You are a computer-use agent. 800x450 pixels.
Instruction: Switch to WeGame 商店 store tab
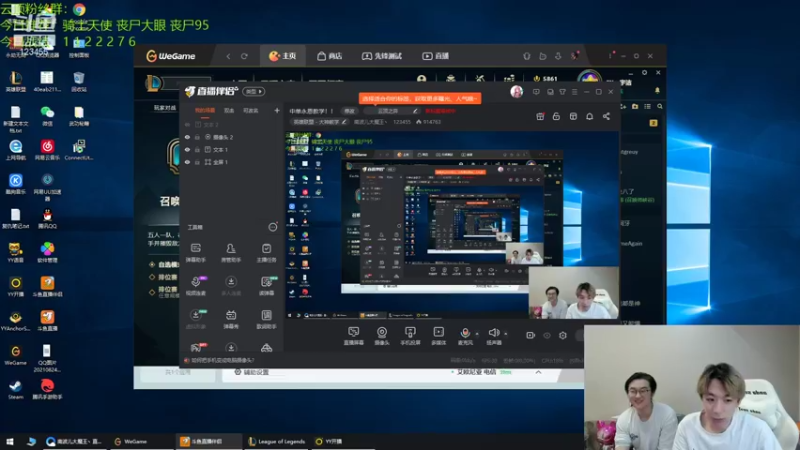coord(329,56)
